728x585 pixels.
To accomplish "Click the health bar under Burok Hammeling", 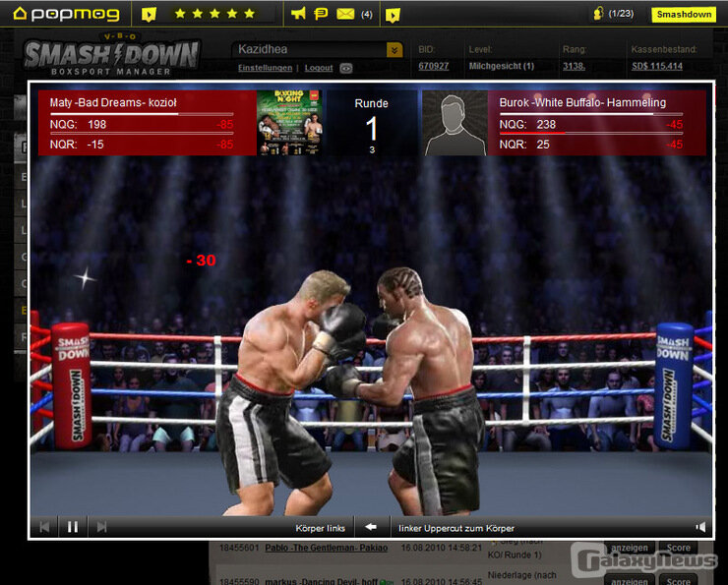I will pyautogui.click(x=591, y=114).
